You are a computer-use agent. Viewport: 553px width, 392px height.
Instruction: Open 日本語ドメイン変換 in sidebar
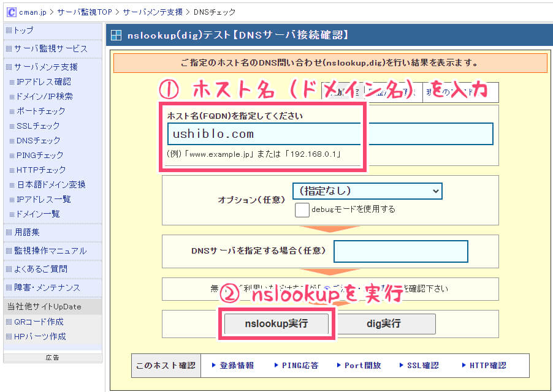pyautogui.click(x=51, y=184)
